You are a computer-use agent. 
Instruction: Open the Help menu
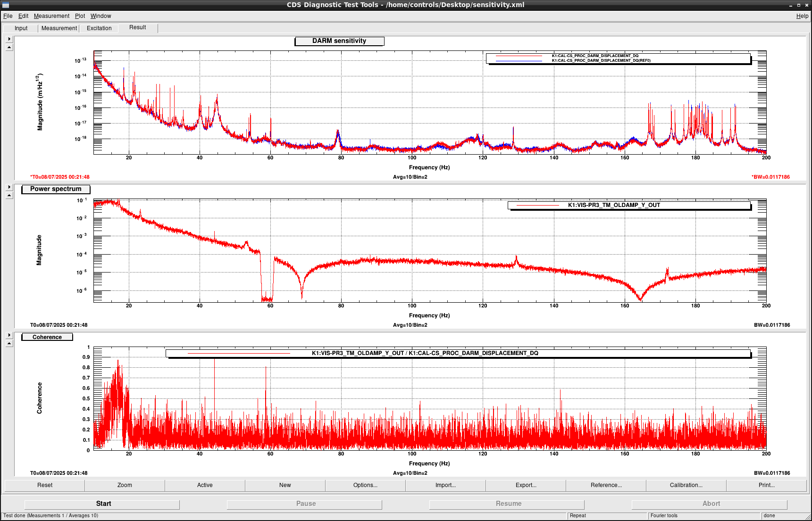point(802,16)
